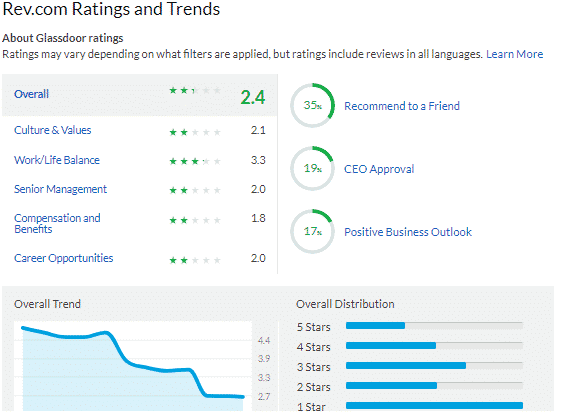Click the 4.4 trend axis label
Screen dimensions: 565x420
click(x=264, y=340)
